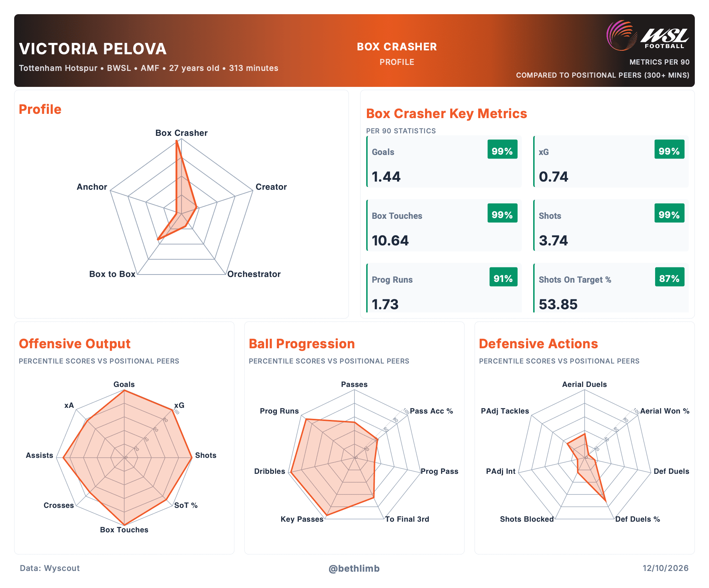Click the Box to Box radar label
The image size is (709, 588).
[x=112, y=274]
